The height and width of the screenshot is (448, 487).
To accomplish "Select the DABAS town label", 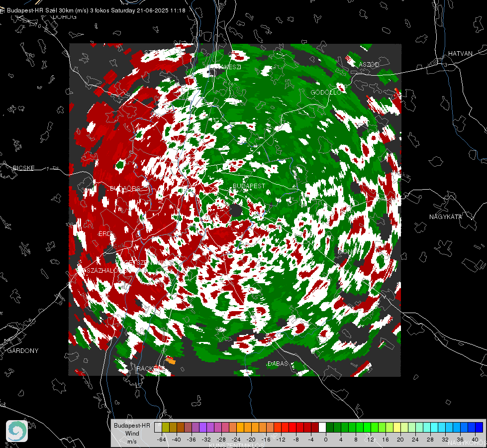I will pyautogui.click(x=278, y=363).
